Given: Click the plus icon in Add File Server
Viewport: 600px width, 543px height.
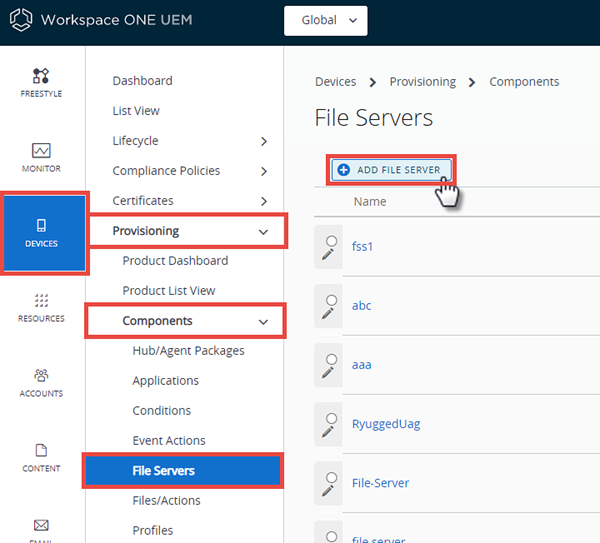Looking at the screenshot, I should click(344, 170).
